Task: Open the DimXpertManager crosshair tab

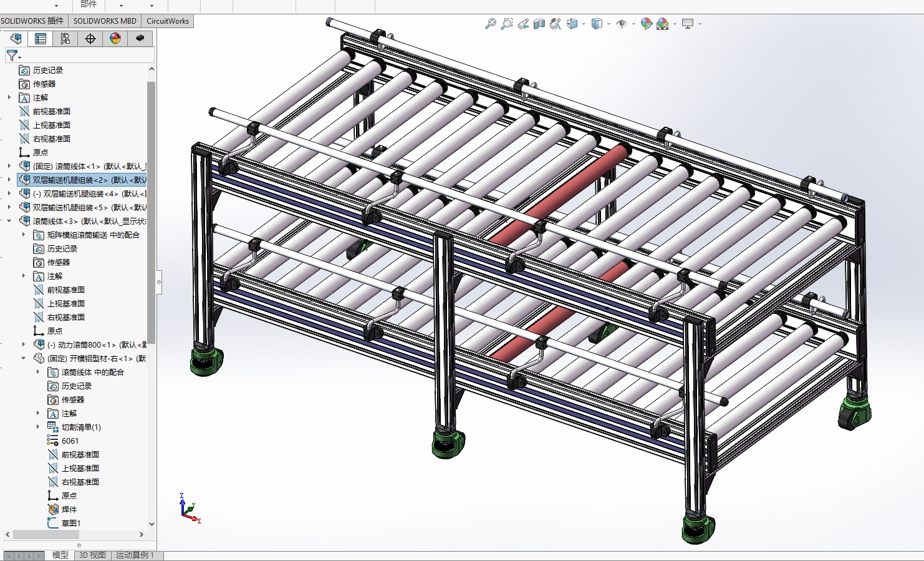Action: pyautogui.click(x=90, y=39)
